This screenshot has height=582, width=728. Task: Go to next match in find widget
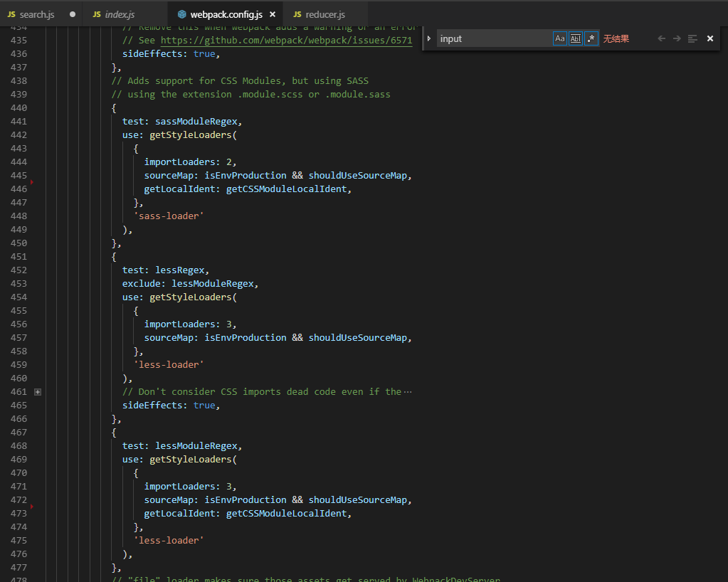coord(677,38)
